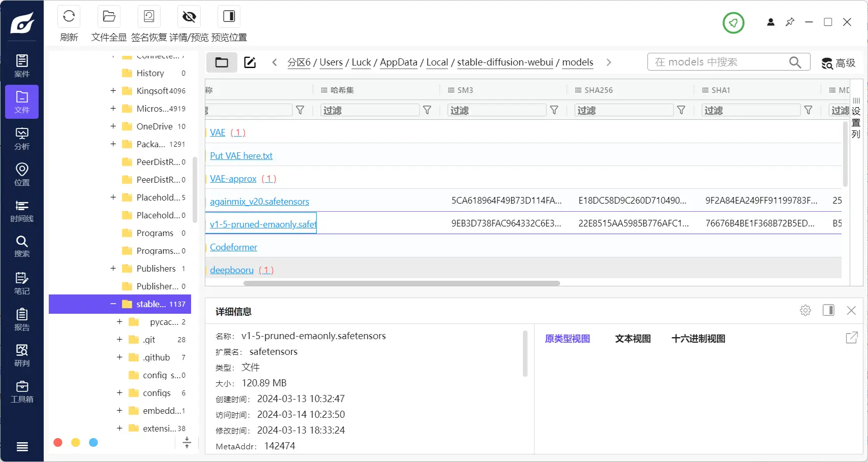Open the 文件全显 folder icon
868x462 pixels.
(109, 17)
